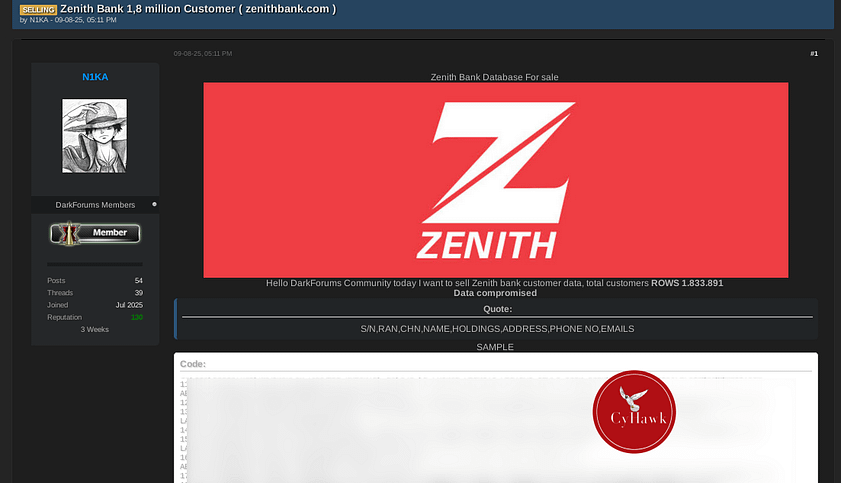Click N1KA's avatar image

pyautogui.click(x=94, y=136)
